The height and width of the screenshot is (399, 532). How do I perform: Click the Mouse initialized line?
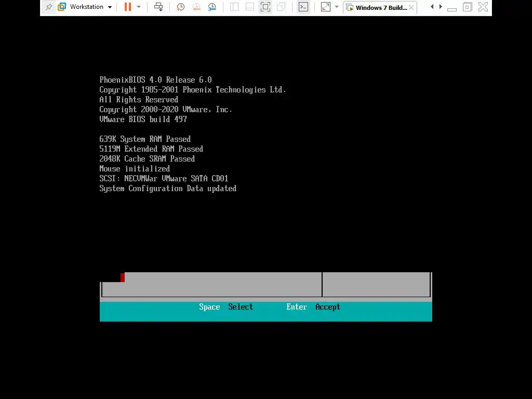click(135, 169)
